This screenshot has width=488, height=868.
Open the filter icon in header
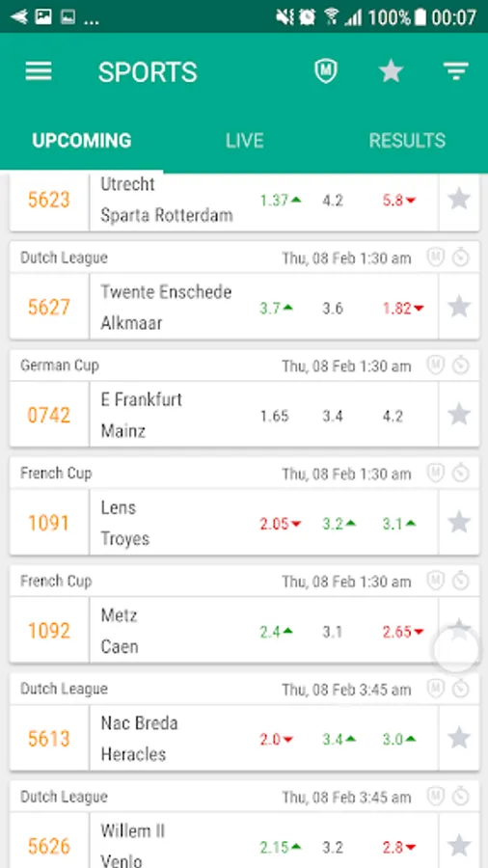pyautogui.click(x=456, y=71)
